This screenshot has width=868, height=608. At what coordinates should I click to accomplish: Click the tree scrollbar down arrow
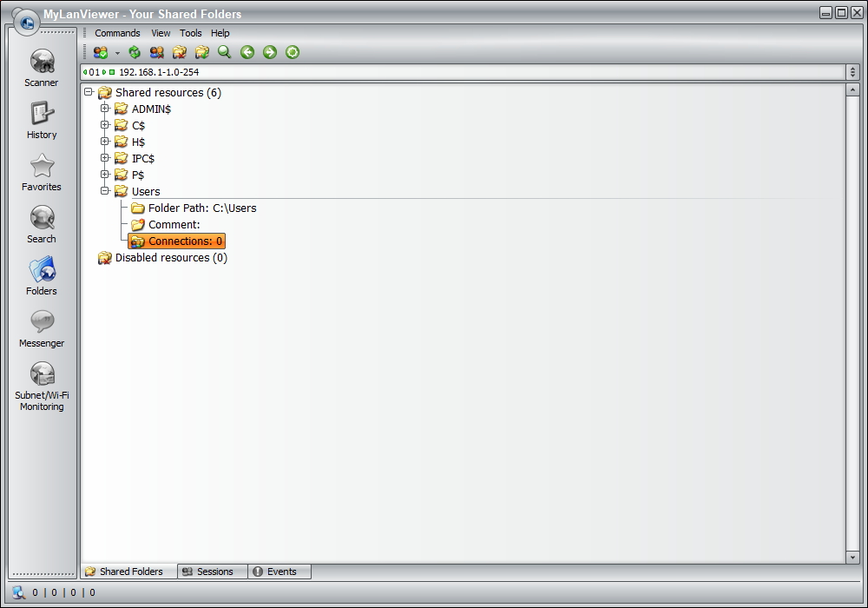pyautogui.click(x=852, y=557)
